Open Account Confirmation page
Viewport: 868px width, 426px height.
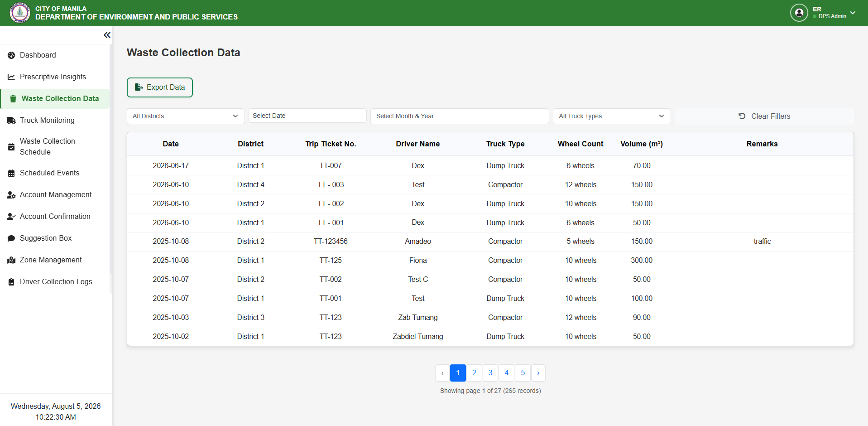tap(55, 217)
